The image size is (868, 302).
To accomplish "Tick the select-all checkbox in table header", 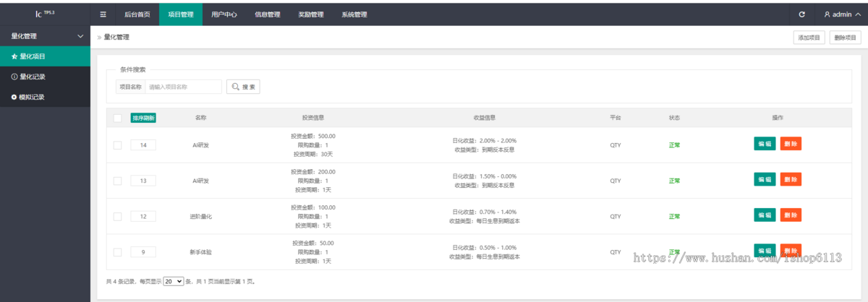I will (118, 118).
